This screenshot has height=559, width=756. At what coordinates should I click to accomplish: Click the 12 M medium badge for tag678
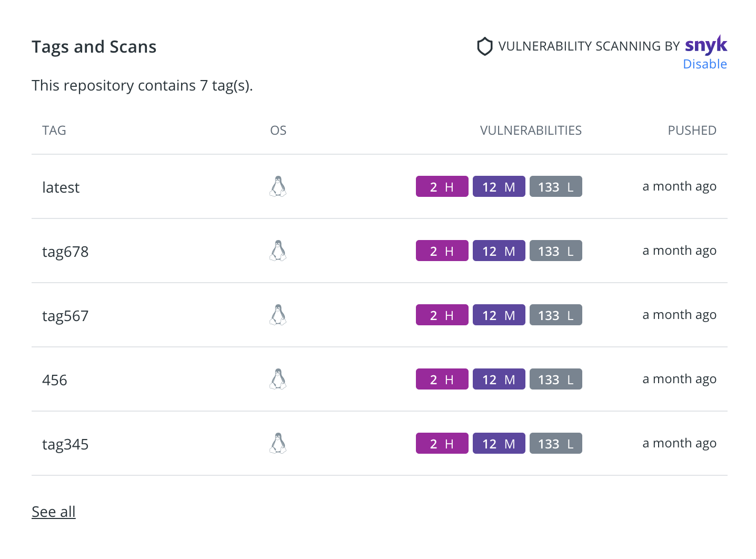coord(499,251)
